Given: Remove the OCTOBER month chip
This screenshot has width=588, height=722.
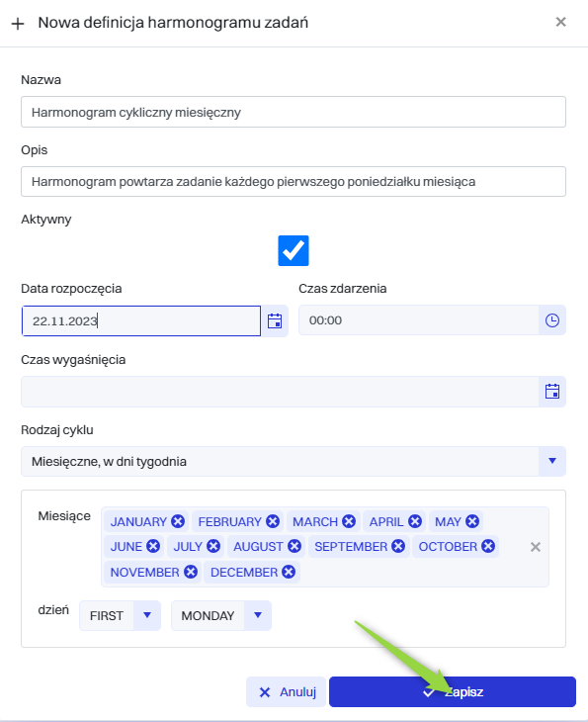Looking at the screenshot, I should (488, 546).
